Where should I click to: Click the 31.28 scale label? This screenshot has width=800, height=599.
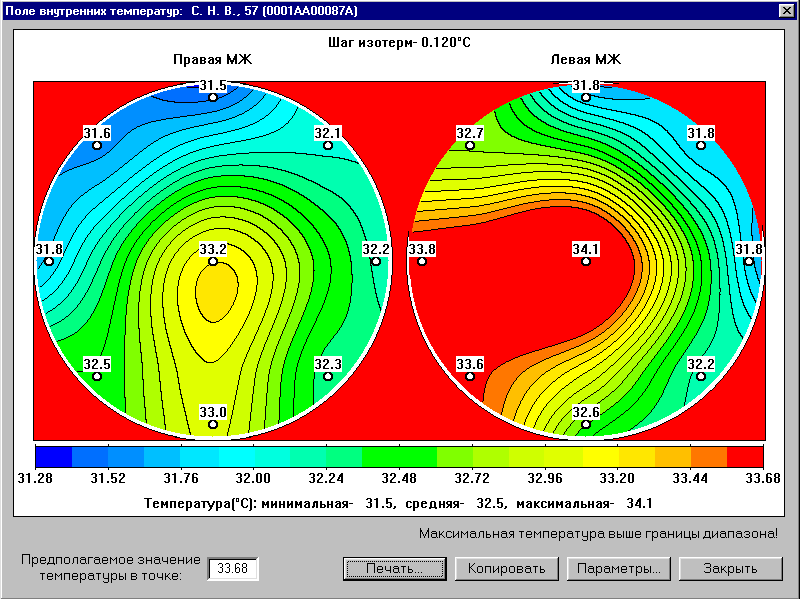point(35,478)
